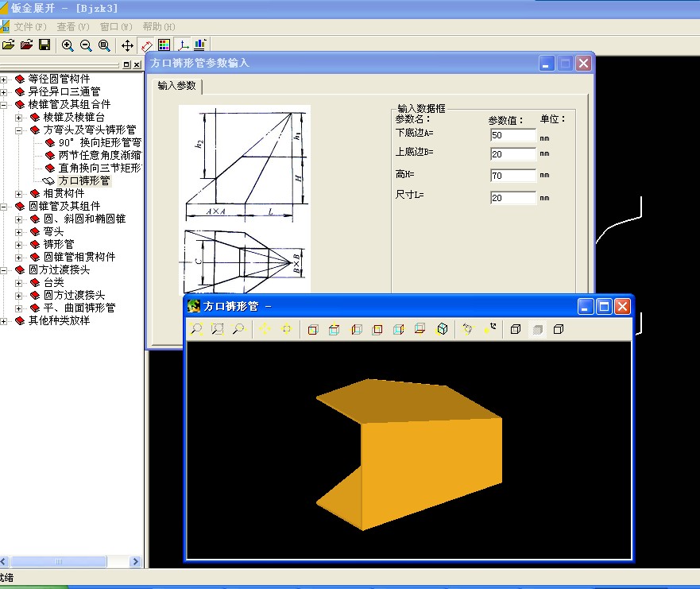Select zoom window tool in 3D viewer
This screenshot has height=589, width=700.
click(218, 329)
